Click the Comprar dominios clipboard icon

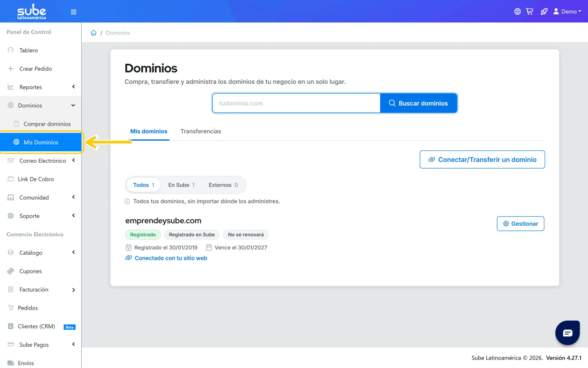pos(16,124)
